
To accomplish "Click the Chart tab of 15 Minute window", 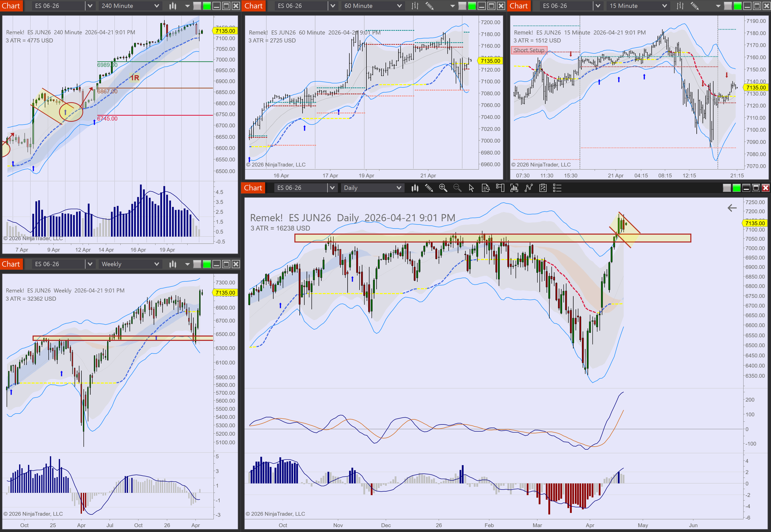I will tap(518, 6).
